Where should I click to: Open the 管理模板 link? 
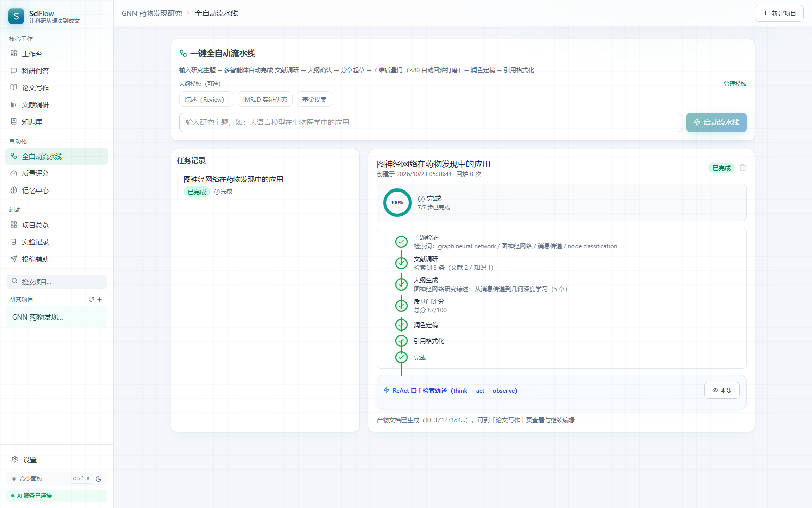tap(735, 84)
